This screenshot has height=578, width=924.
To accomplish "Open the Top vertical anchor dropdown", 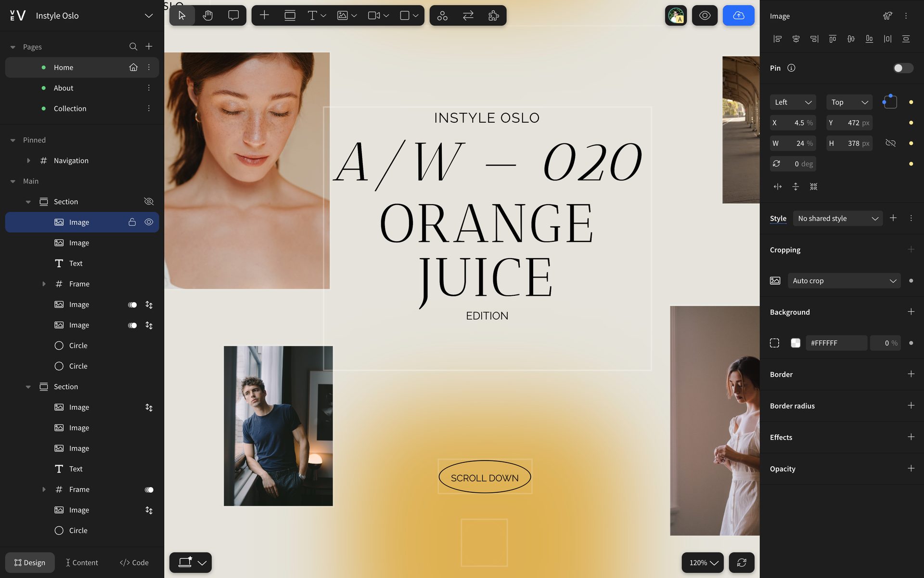I will point(849,102).
